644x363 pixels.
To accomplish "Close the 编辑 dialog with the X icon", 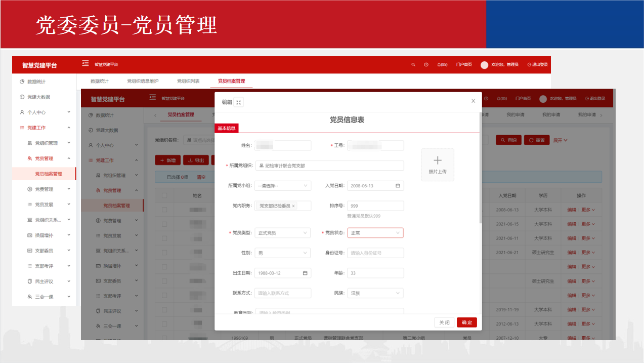I will [x=473, y=101].
